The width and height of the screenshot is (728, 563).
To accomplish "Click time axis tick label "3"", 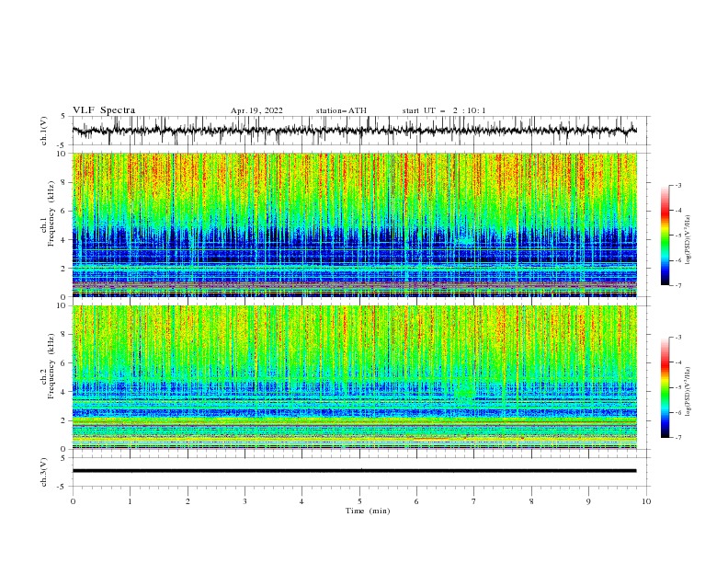I will coord(245,501).
